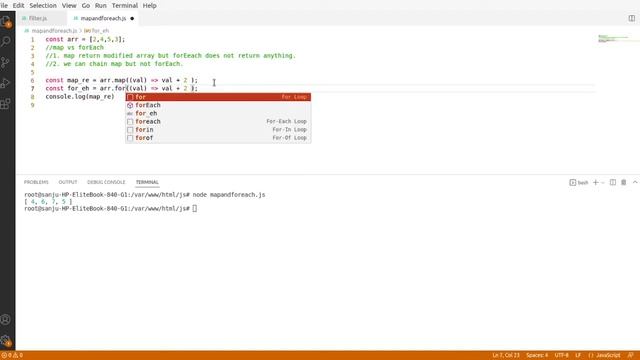
Task: Switch to the DEBUG CONSOLE panel tab
Action: click(x=106, y=182)
